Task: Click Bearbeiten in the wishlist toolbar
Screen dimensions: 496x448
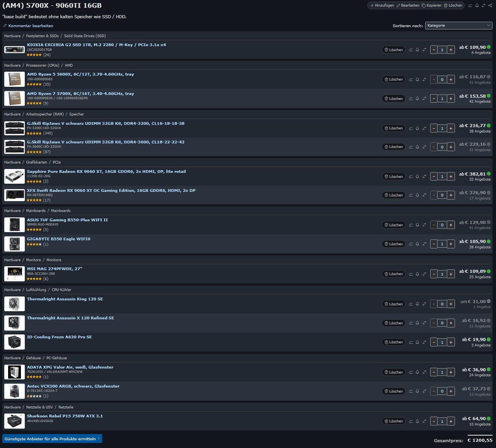Action: pyautogui.click(x=408, y=5)
